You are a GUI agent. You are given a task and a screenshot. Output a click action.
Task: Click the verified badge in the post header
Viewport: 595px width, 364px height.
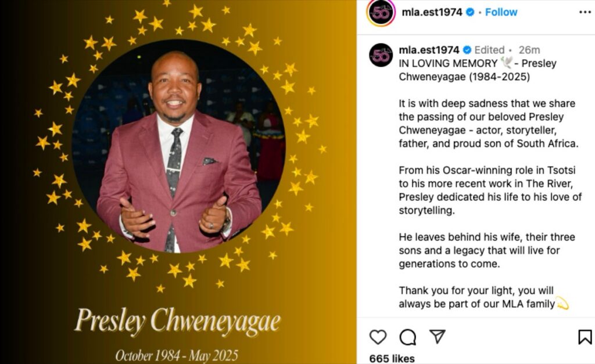coord(469,12)
